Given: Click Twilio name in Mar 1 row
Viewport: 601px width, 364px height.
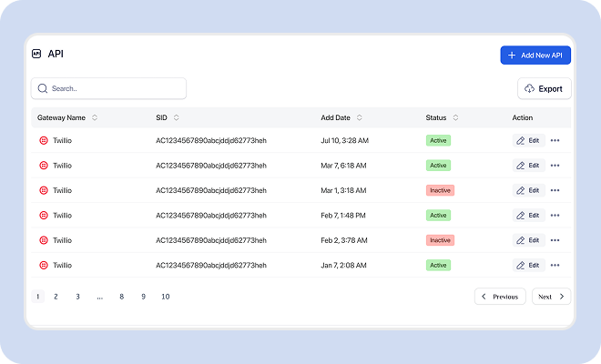Looking at the screenshot, I should (x=62, y=190).
